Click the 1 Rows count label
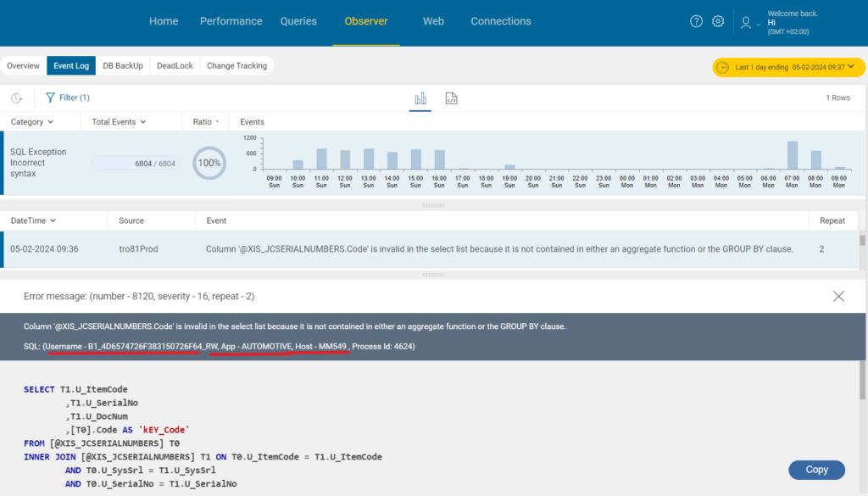 pos(837,98)
